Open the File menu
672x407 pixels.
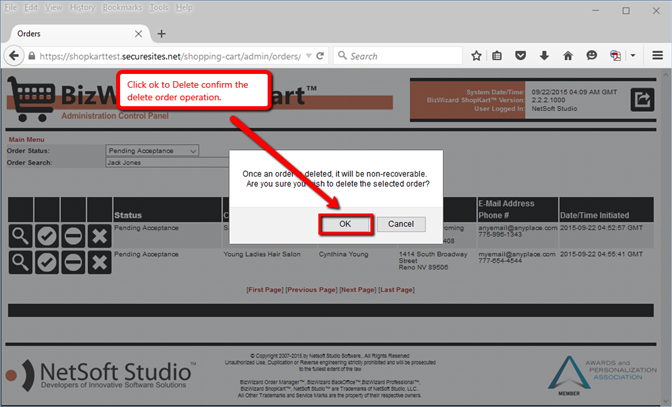(x=11, y=8)
